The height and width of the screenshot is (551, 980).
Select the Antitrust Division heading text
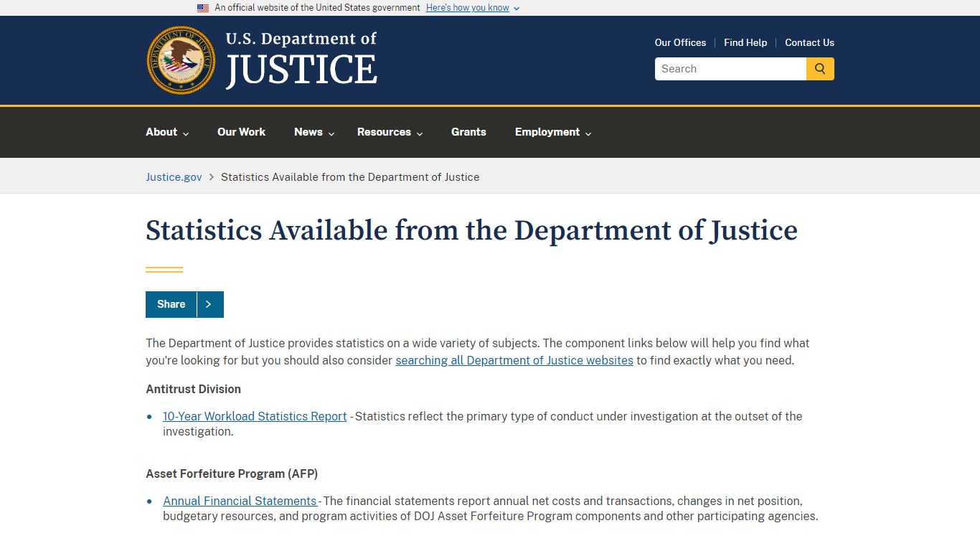pyautogui.click(x=193, y=389)
